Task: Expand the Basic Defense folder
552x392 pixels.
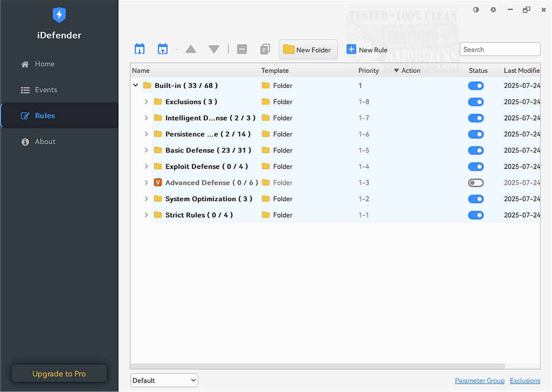Action: [x=147, y=150]
